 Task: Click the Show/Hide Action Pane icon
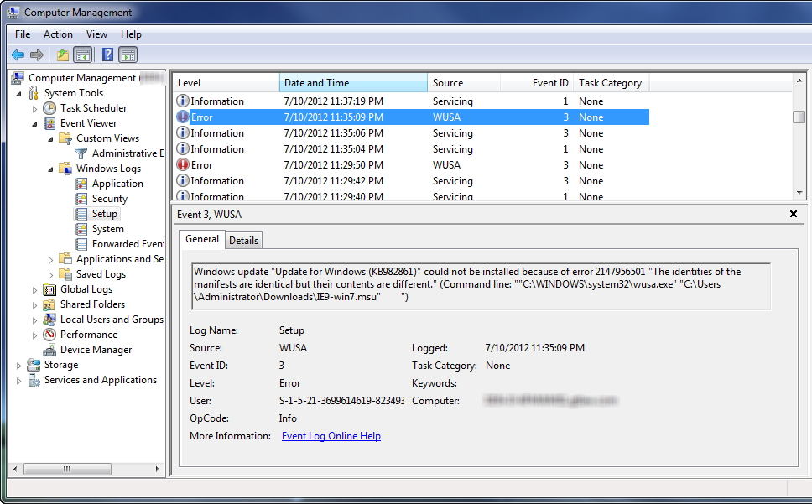coord(128,55)
